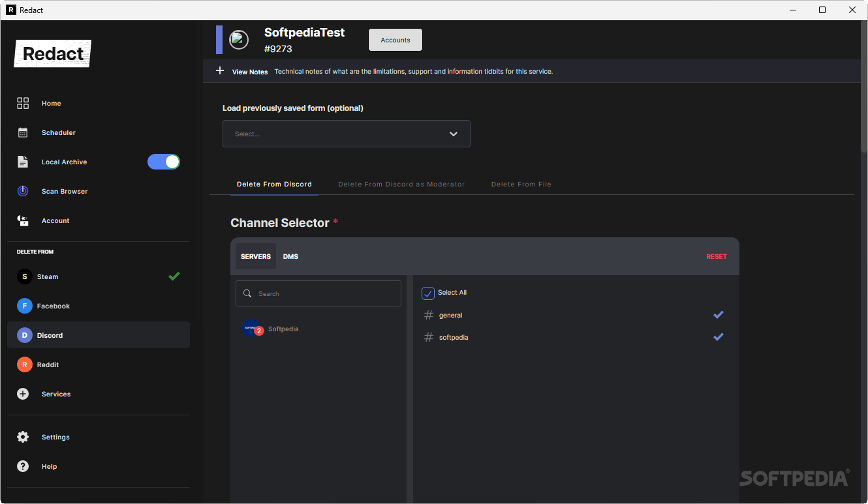Select the Softpedia server icon
Viewport: 868px width, 504px height.
[251, 329]
